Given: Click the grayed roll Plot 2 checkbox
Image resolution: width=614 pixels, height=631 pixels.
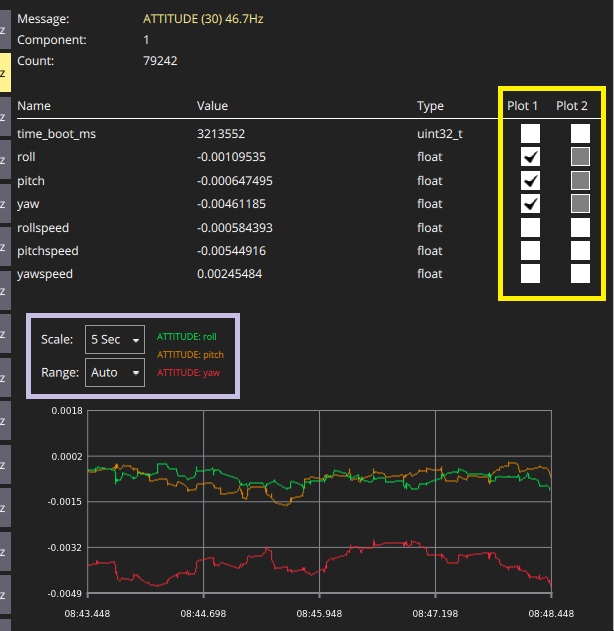Looking at the screenshot, I should tap(580, 157).
